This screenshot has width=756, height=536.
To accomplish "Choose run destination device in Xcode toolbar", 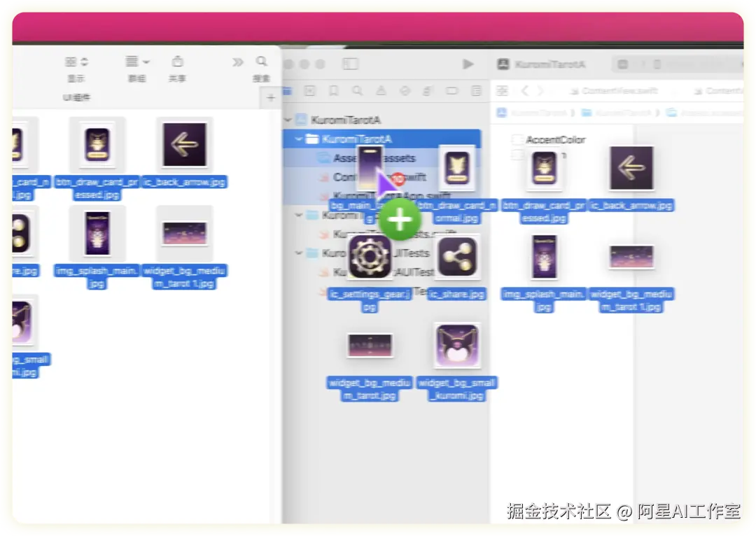I will [x=657, y=64].
